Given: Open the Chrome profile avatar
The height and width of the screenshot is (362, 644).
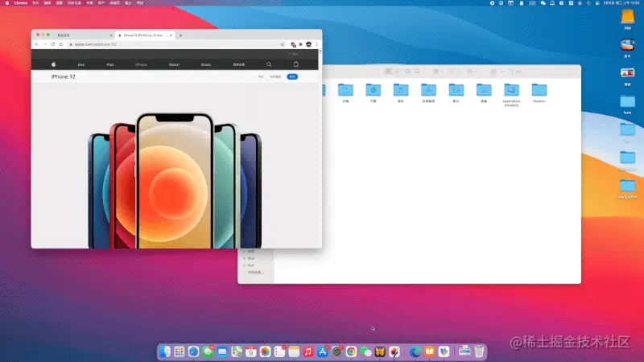Looking at the screenshot, I should [308, 44].
